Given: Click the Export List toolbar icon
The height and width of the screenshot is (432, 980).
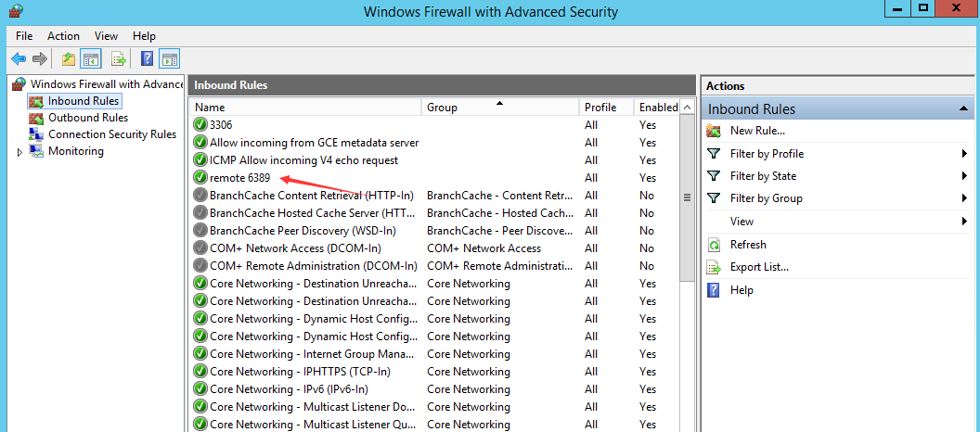Looking at the screenshot, I should 119,59.
